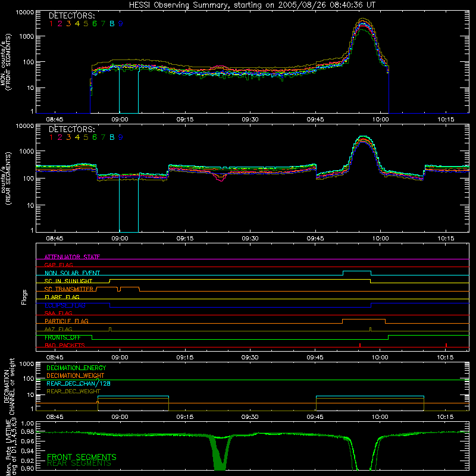Click the 09:45 tick in front segments plot
This screenshot has height=476, width=476.
pyautogui.click(x=315, y=120)
